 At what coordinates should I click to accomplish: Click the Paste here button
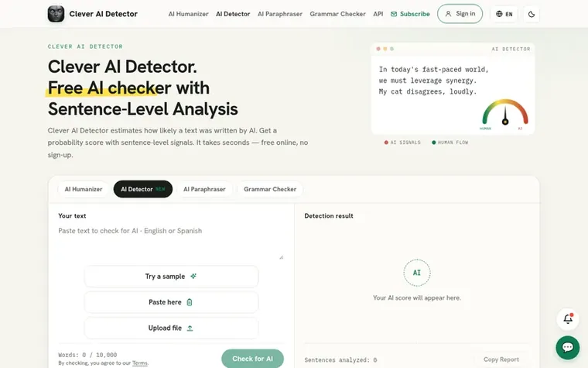click(x=172, y=302)
